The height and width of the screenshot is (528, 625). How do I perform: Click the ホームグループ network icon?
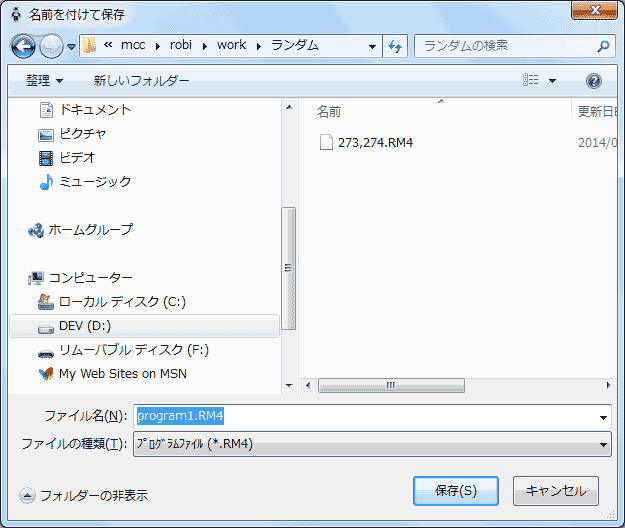tap(36, 230)
